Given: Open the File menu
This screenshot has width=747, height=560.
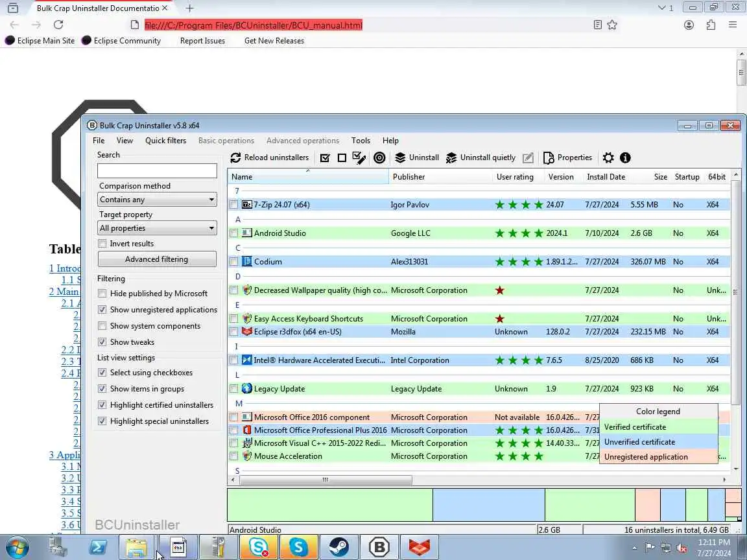Looking at the screenshot, I should (99, 141).
